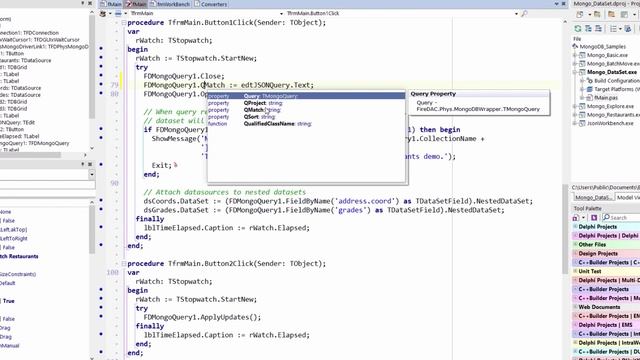Close the Object Inspector panel
640x360 pixels.
tap(90, 164)
